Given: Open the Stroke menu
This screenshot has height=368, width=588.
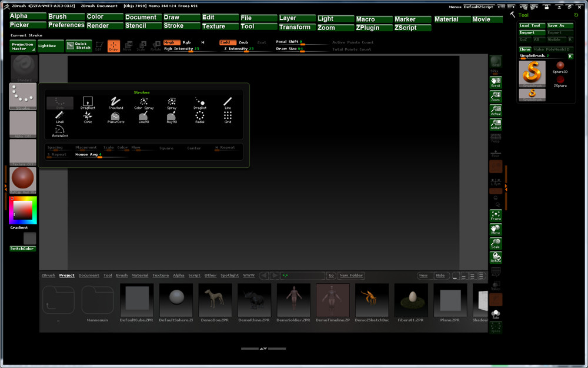Looking at the screenshot, I should (x=174, y=26).
